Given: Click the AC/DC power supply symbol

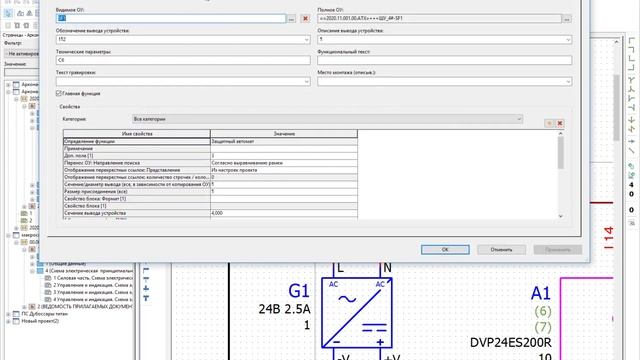Looking at the screenshot, I should (357, 313).
